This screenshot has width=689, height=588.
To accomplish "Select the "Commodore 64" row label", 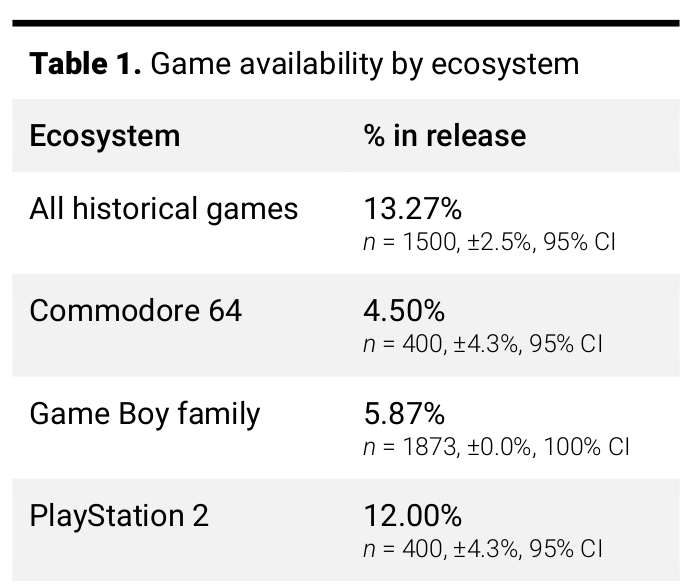I will [x=135, y=311].
